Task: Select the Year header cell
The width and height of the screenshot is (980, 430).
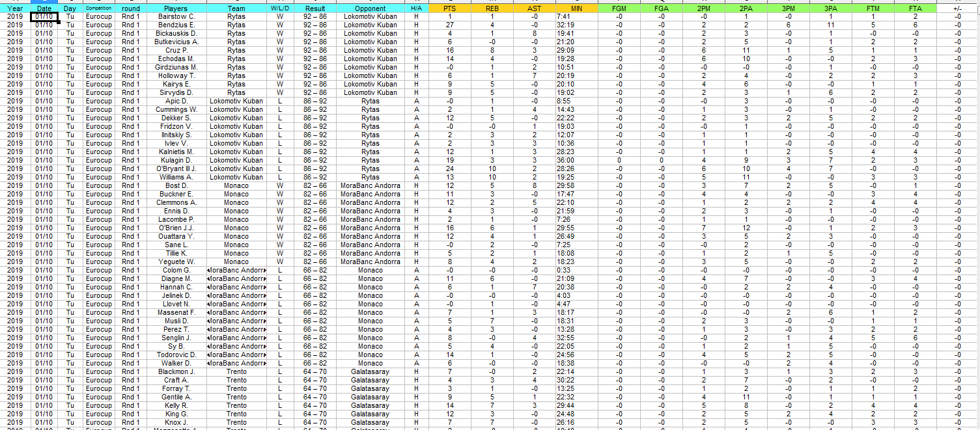Action: [x=14, y=8]
